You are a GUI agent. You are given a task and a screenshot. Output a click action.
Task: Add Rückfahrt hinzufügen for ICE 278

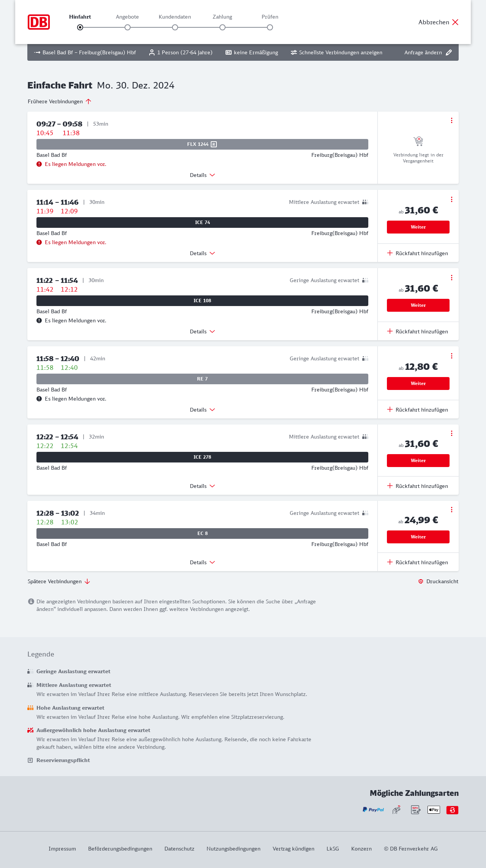(418, 486)
